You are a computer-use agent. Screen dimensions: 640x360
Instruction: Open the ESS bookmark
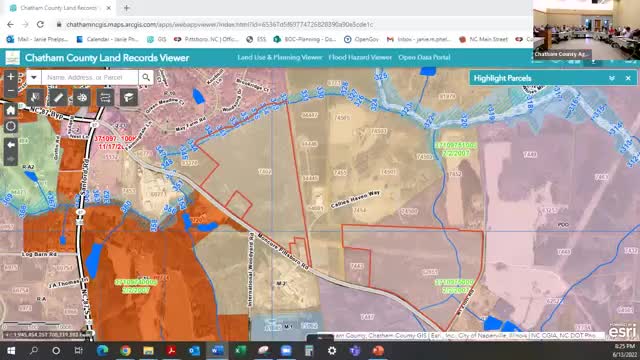256,39
